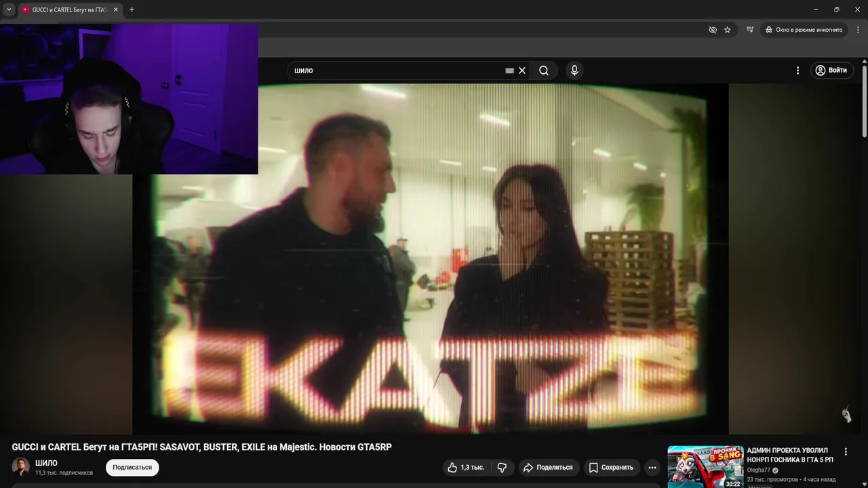
Task: Click the Поделиться share button
Action: click(549, 468)
